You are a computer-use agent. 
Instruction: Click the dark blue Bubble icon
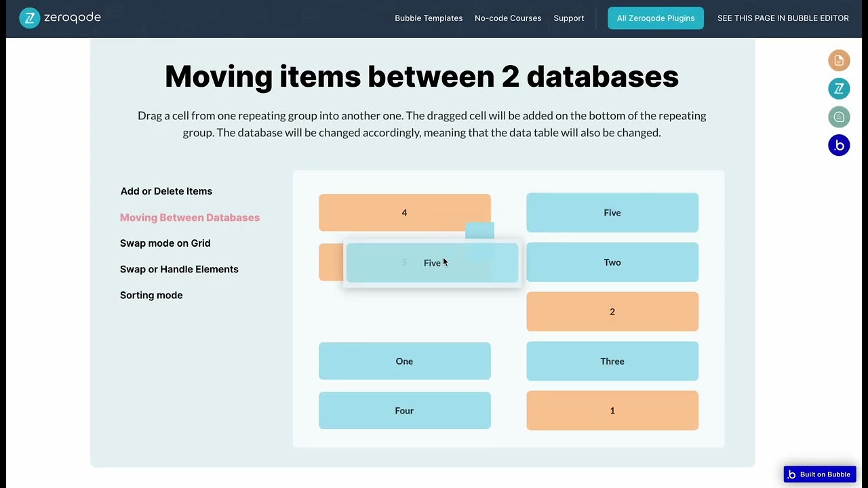[x=839, y=145]
